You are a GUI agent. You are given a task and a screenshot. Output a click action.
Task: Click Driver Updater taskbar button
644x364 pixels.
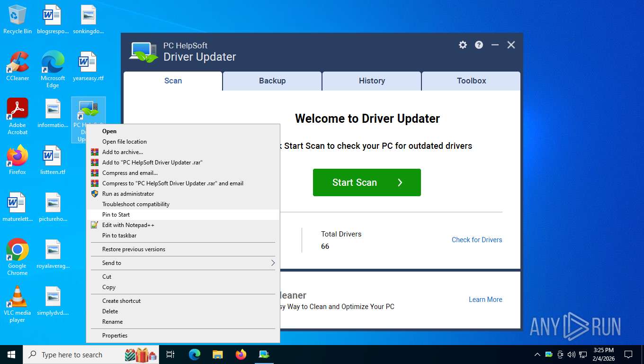[264, 355]
